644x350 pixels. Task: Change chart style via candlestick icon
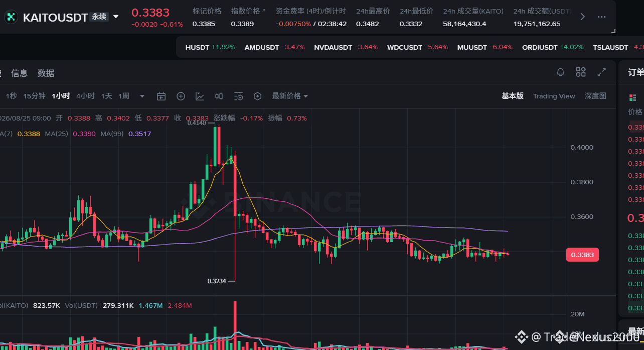219,96
